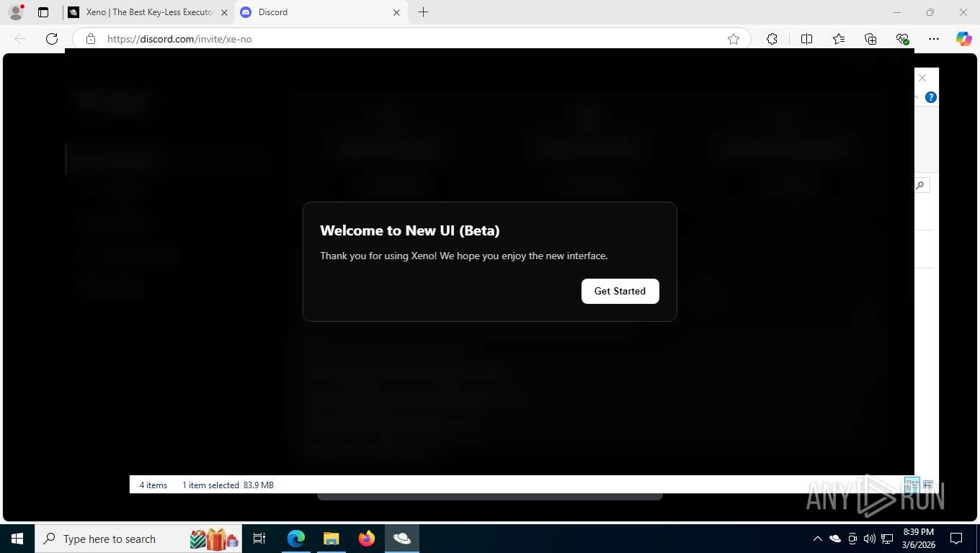
Task: Toggle the split screen view icon
Action: 806,39
